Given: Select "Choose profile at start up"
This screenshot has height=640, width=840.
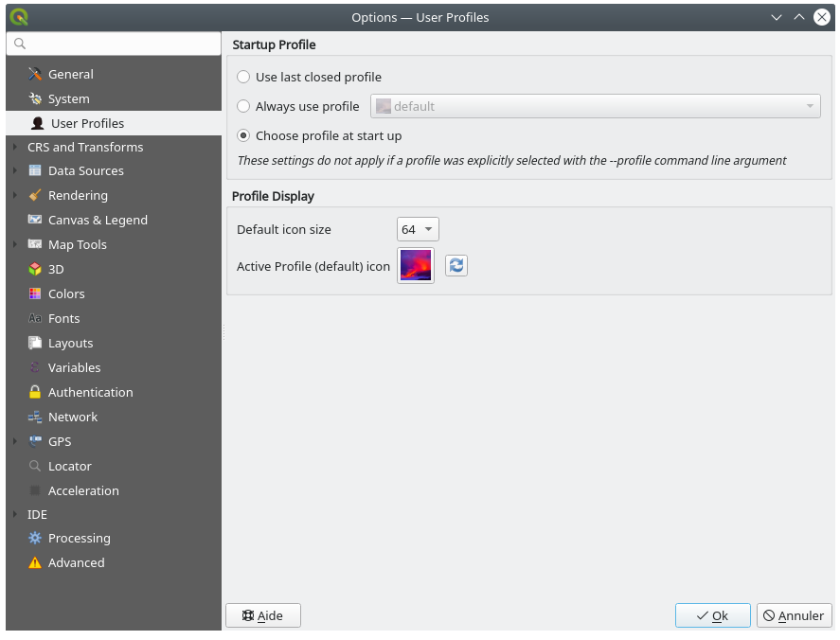Looking at the screenshot, I should [243, 135].
